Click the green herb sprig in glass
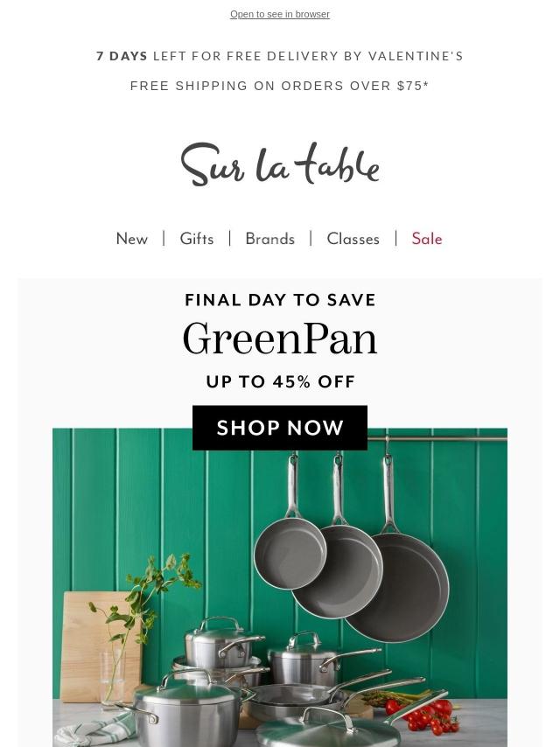560x747 pixels. [x=143, y=600]
